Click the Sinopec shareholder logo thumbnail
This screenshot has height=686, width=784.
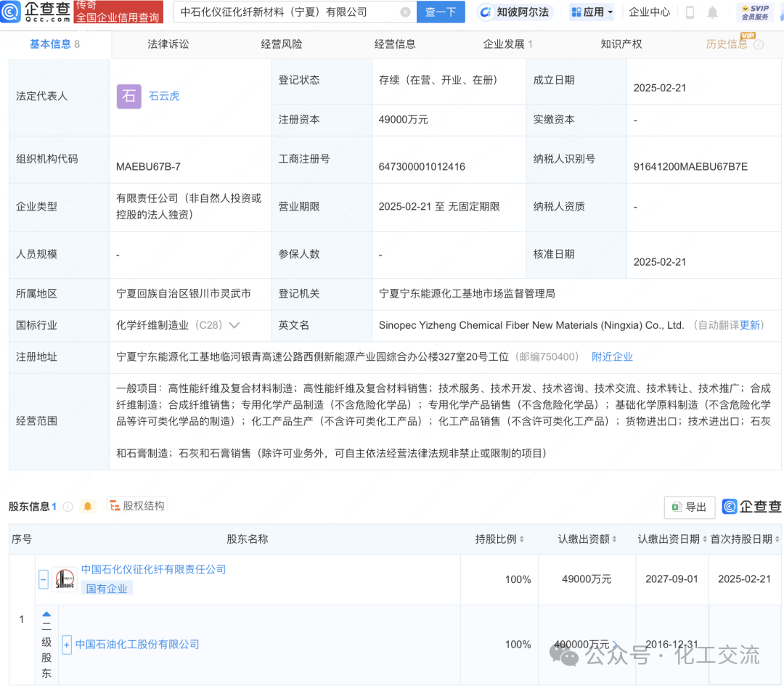point(63,579)
